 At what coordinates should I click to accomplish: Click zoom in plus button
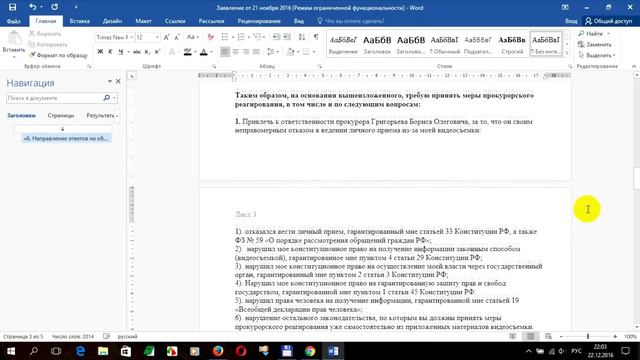tap(615, 336)
